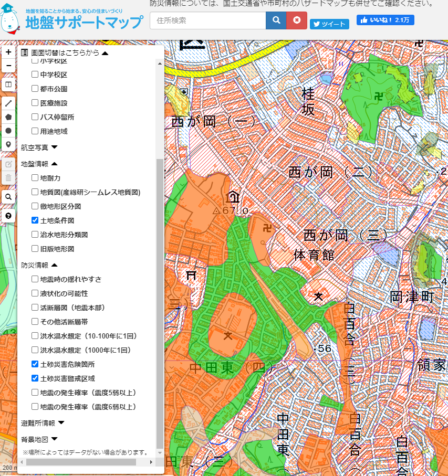Click the list icon beside 画面切替はこちらから
The image size is (448, 476).
(24, 53)
